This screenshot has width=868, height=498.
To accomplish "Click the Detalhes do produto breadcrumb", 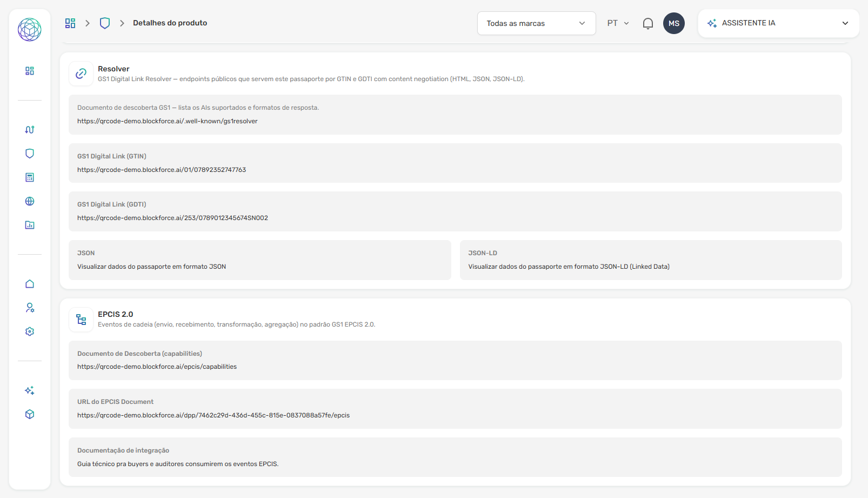I will tap(170, 23).
